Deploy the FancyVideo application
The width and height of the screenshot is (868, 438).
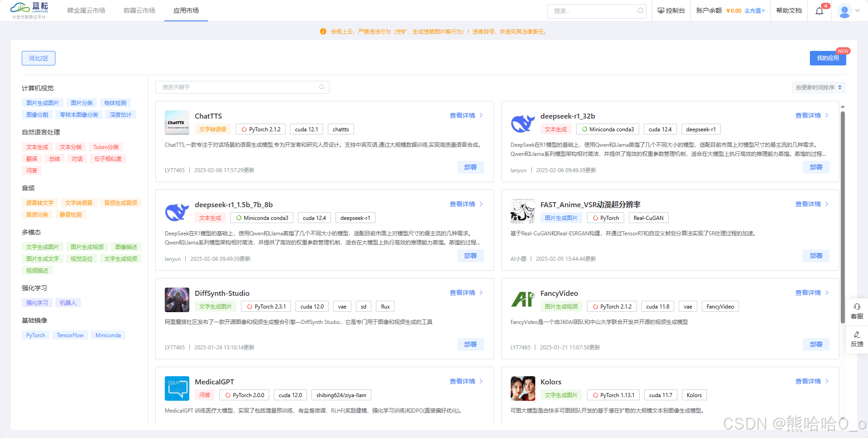(x=816, y=344)
